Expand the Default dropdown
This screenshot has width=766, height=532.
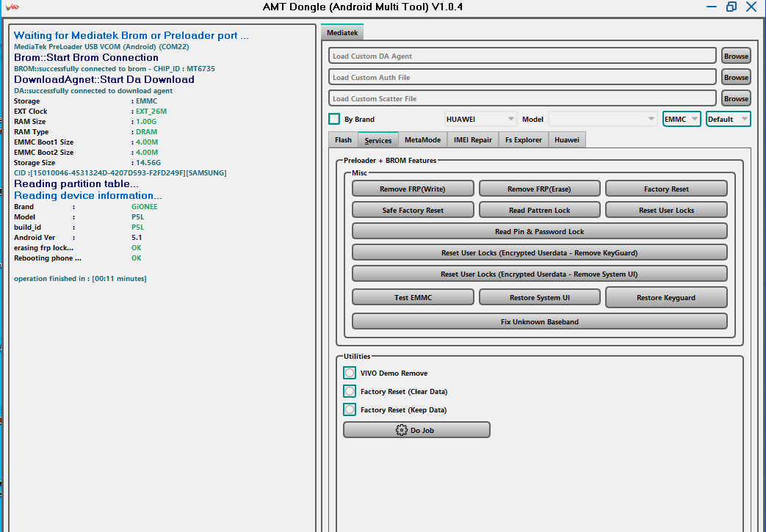pyautogui.click(x=728, y=119)
